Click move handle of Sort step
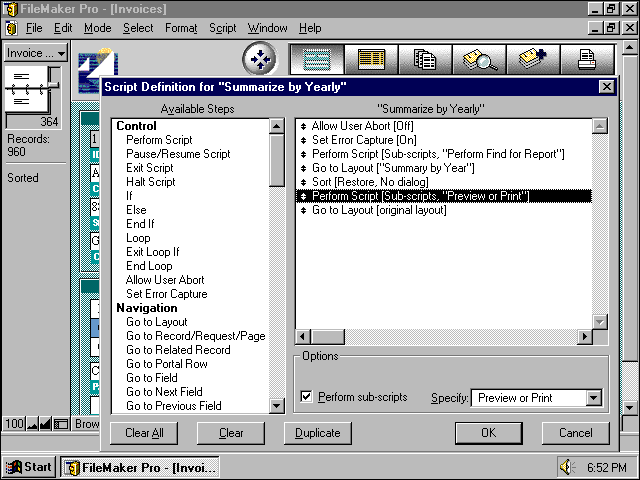The height and width of the screenshot is (480, 640). [303, 182]
